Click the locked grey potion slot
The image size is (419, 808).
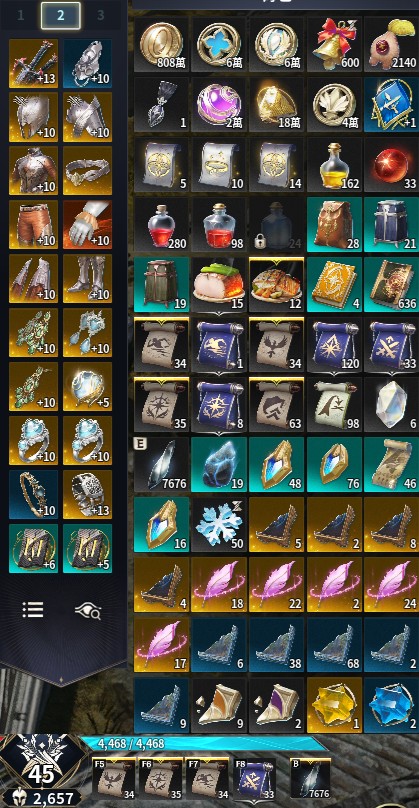277,225
